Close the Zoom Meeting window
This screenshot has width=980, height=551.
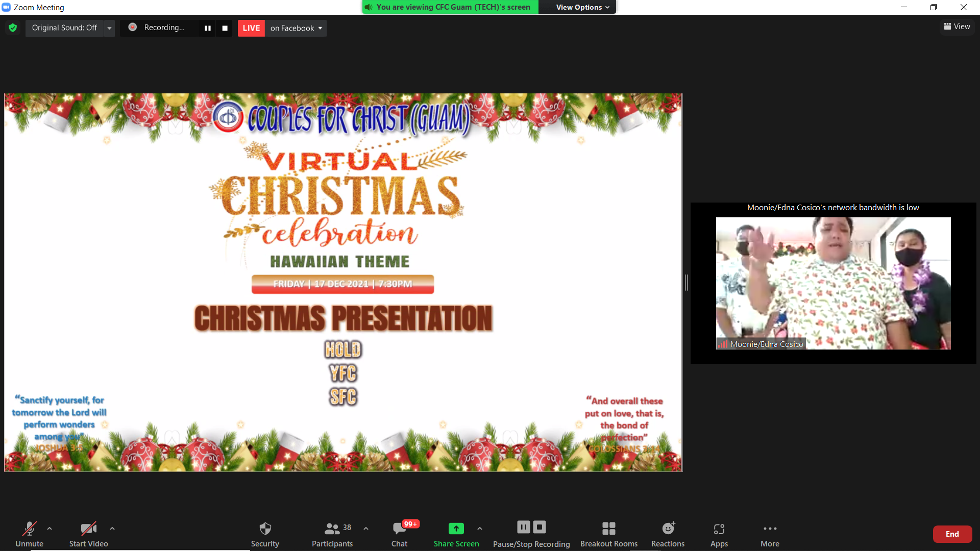[x=964, y=7]
